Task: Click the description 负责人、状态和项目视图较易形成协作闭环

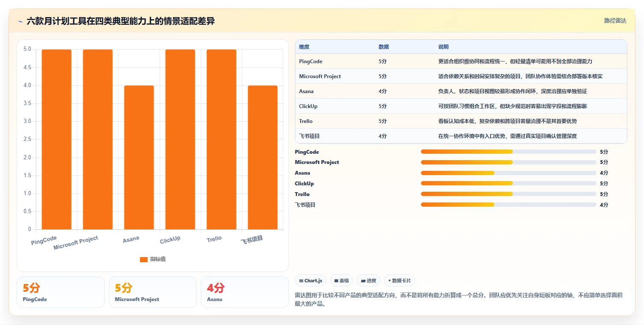Action: click(487, 91)
